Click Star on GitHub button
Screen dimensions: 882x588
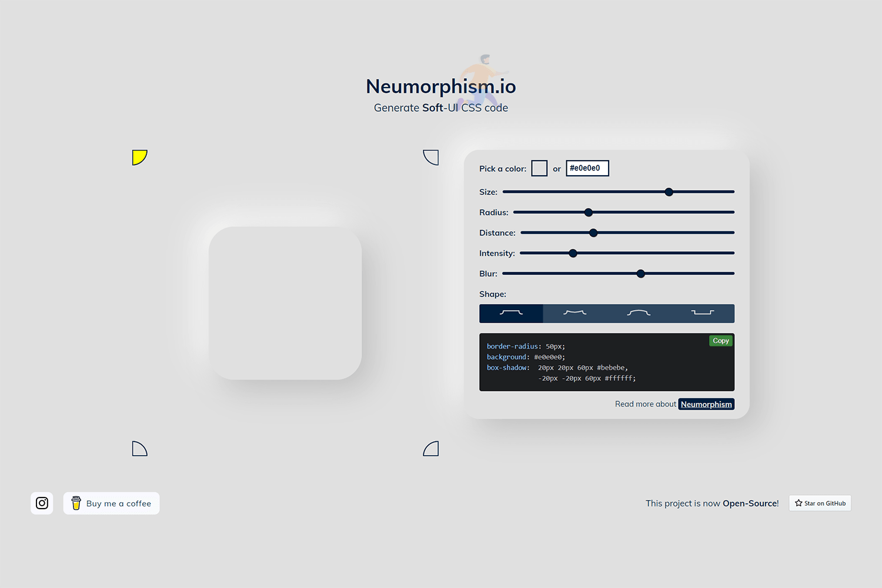click(820, 503)
